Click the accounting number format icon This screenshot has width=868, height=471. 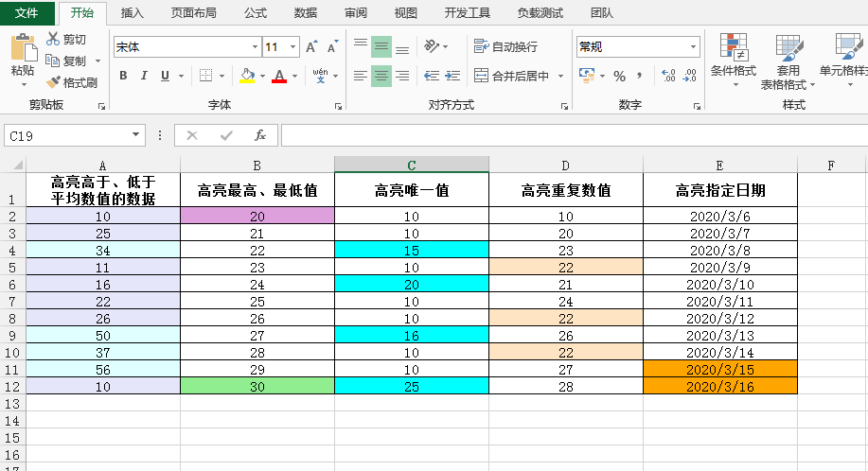pyautogui.click(x=587, y=75)
